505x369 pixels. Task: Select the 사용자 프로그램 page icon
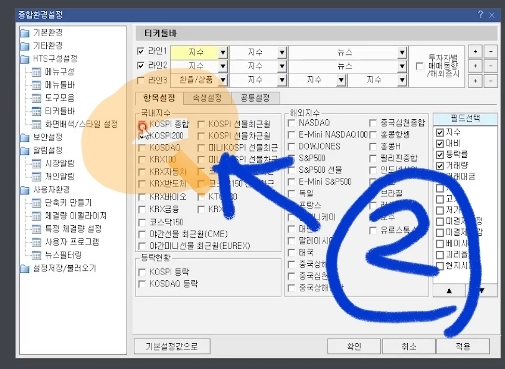(x=36, y=242)
